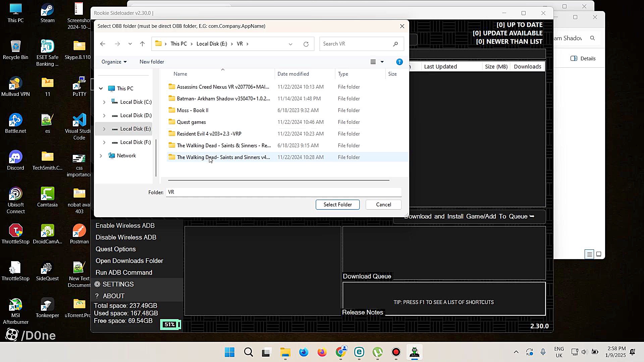Go back in the folder dialog
Screen dimensions: 644x362
pyautogui.click(x=103, y=44)
